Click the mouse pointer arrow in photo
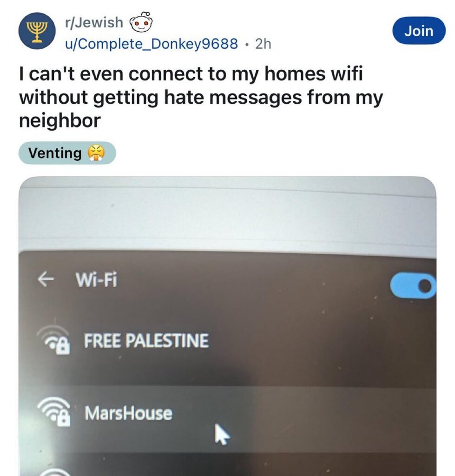The width and height of the screenshot is (455, 476). click(x=222, y=435)
